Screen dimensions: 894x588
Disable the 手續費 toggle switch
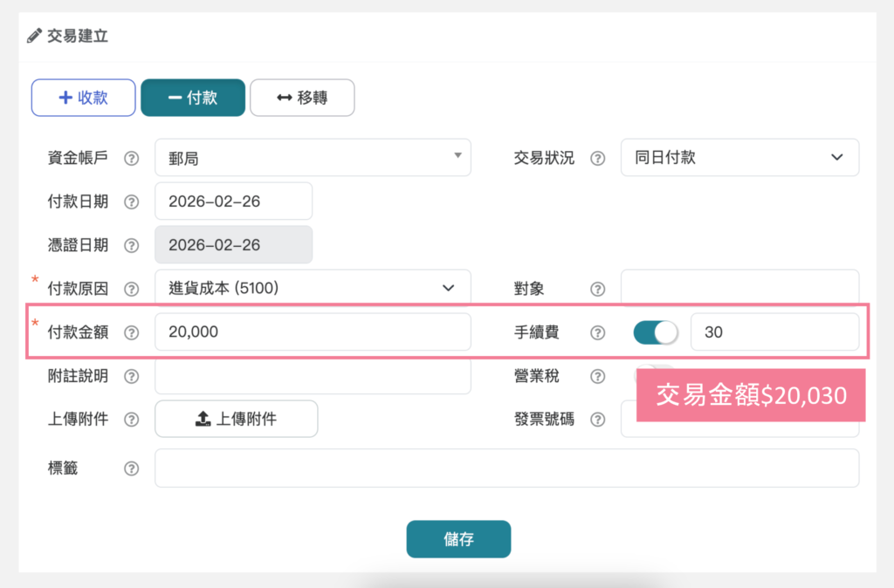(655, 332)
